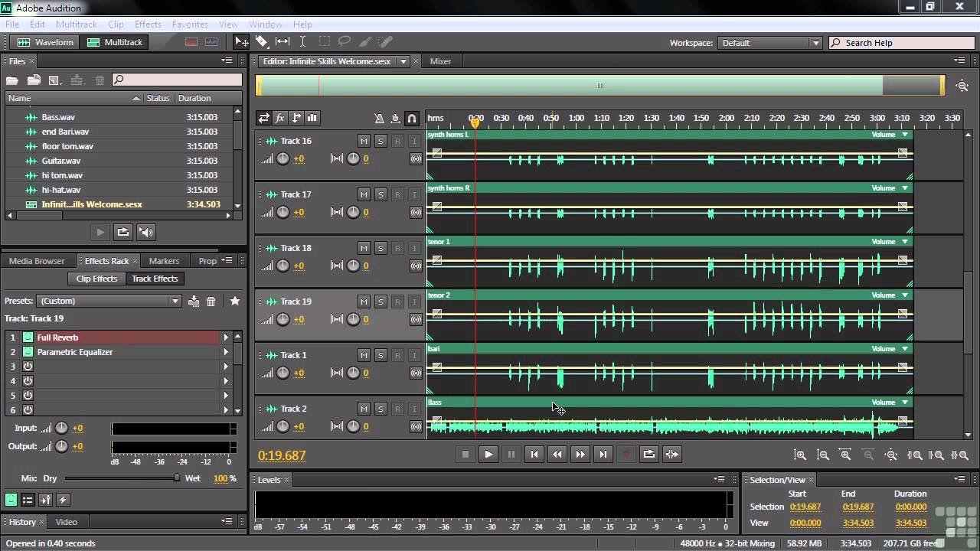Click the Track 19 volume knob

283,319
